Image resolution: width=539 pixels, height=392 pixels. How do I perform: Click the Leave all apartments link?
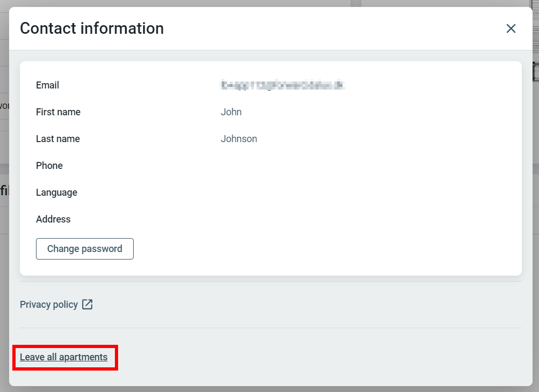click(63, 357)
